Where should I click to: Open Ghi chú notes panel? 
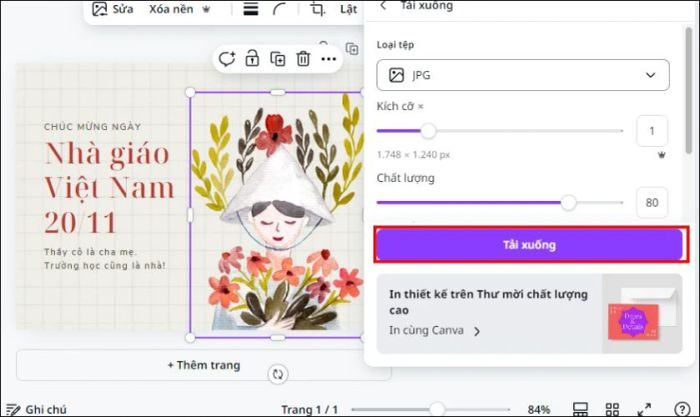37,409
